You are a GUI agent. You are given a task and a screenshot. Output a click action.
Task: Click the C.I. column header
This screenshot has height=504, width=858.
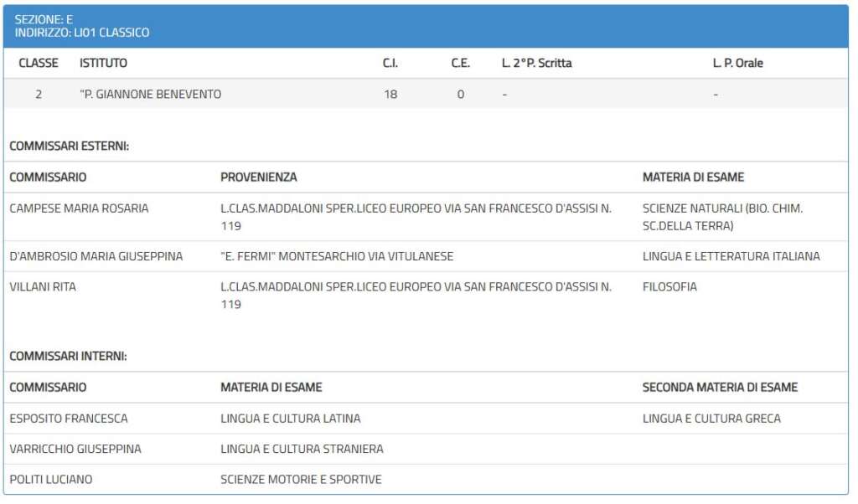(x=390, y=63)
